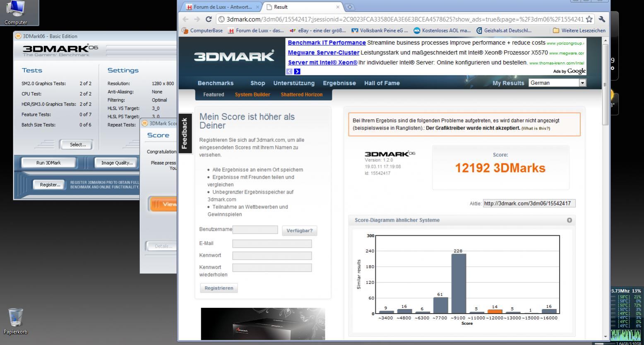Image resolution: width=644 pixels, height=345 pixels.
Task: Open the Volksbank Peine eG bookmark
Action: tap(380, 31)
